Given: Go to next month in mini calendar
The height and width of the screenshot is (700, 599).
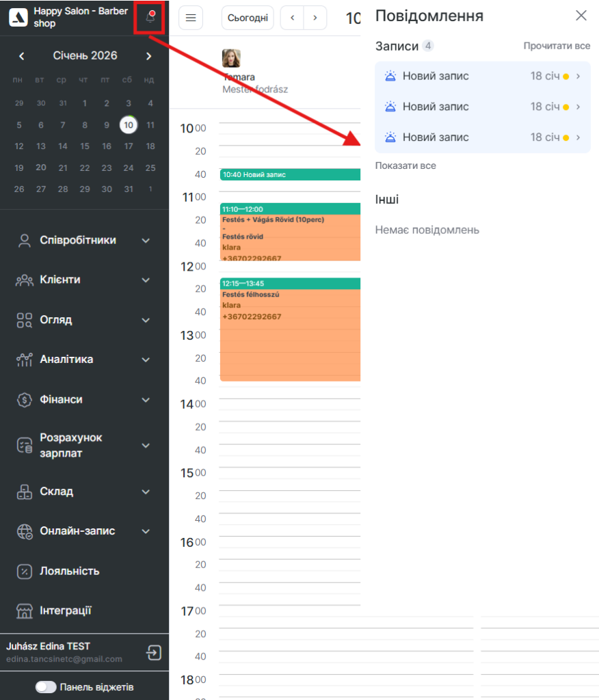Looking at the screenshot, I should click(148, 56).
